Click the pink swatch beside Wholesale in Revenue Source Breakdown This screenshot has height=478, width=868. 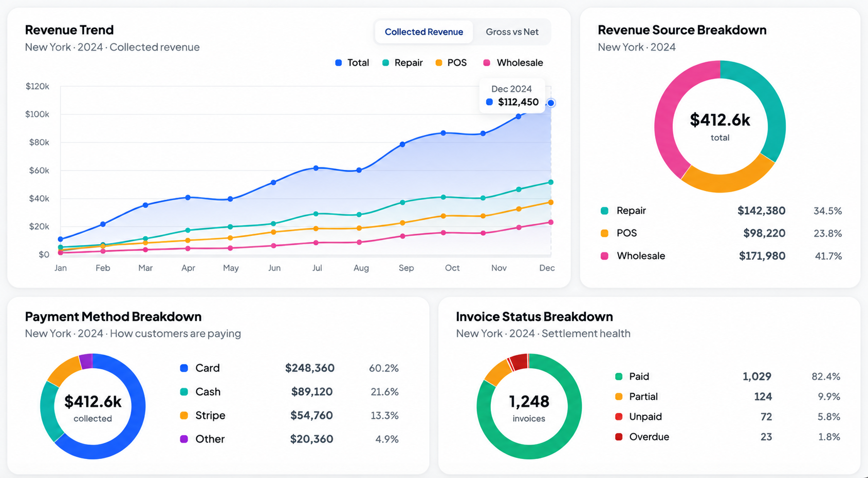(x=604, y=256)
